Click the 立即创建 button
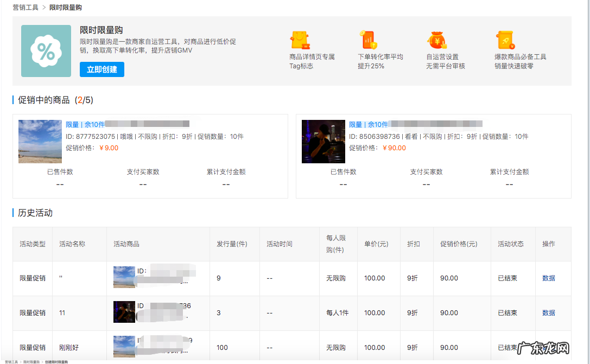The width and height of the screenshot is (590, 364). point(101,69)
